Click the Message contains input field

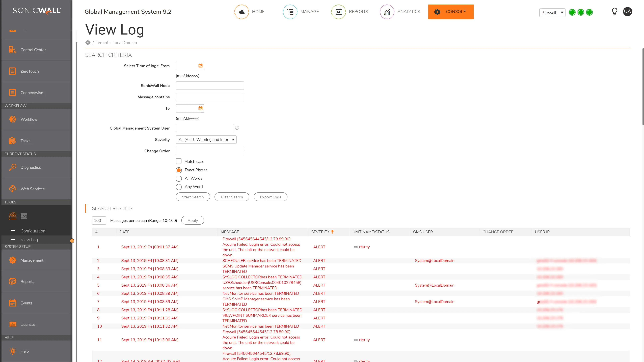click(210, 97)
